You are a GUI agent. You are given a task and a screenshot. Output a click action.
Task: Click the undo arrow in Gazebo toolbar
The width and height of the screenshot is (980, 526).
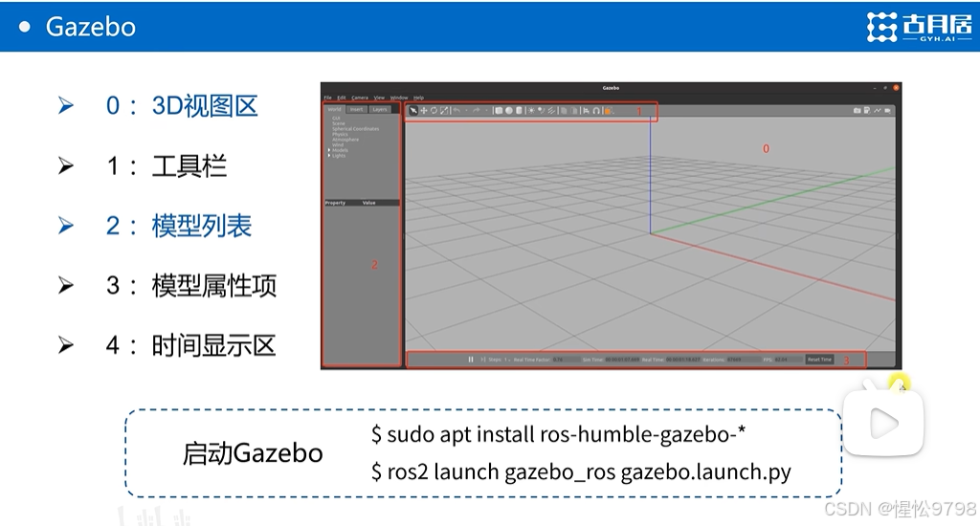[457, 111]
